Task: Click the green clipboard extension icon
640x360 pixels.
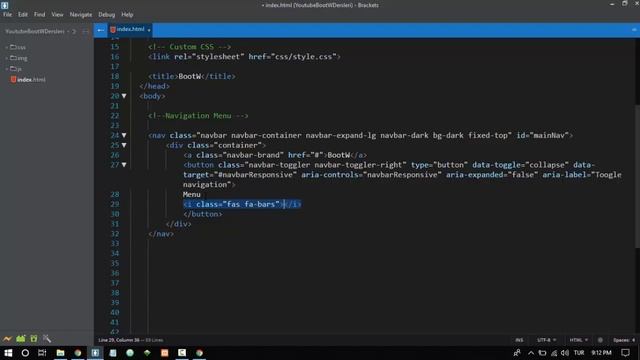Action: pos(34,339)
